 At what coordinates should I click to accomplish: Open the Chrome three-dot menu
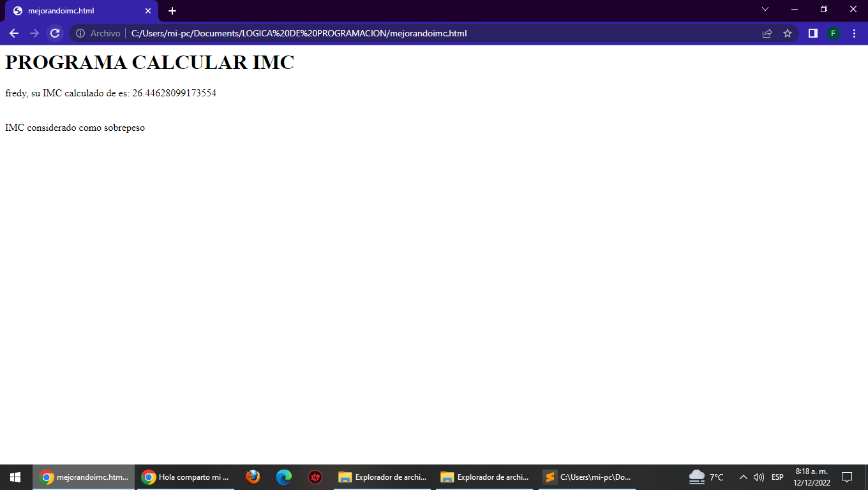coord(854,33)
